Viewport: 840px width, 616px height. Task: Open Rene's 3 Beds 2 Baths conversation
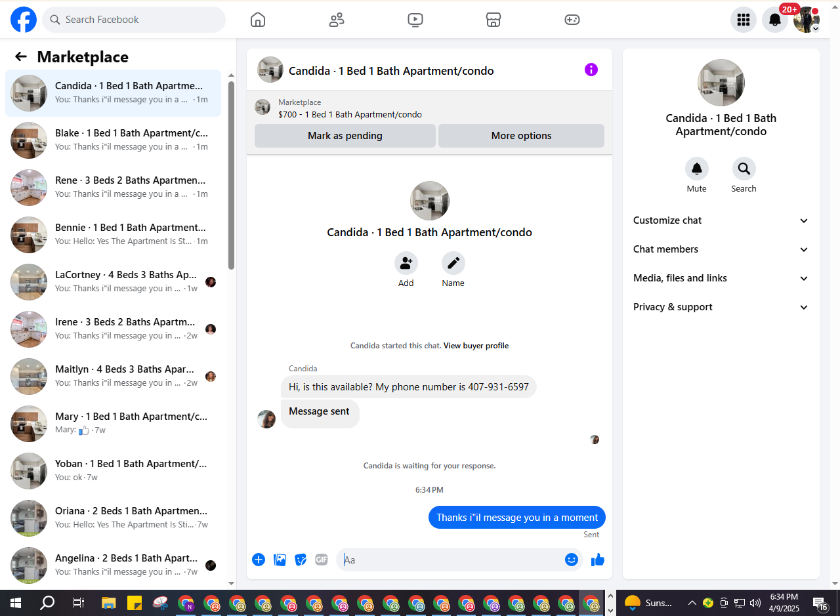(x=114, y=188)
